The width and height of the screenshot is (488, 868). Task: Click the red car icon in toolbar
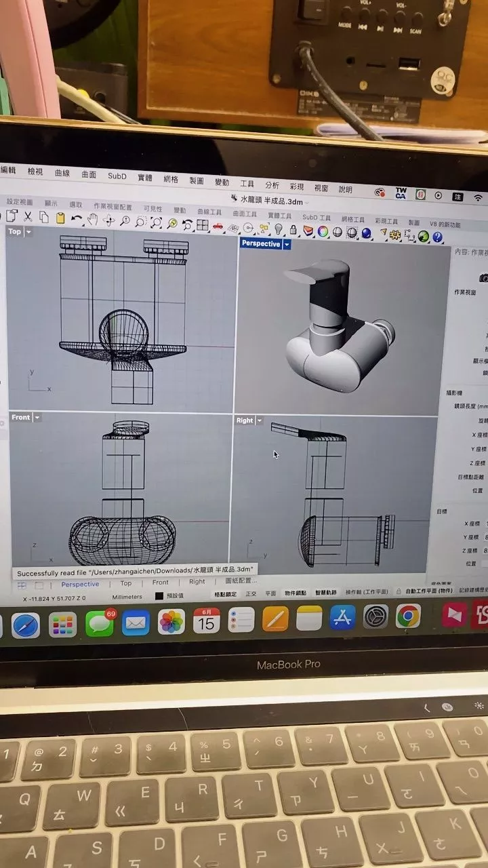218,225
